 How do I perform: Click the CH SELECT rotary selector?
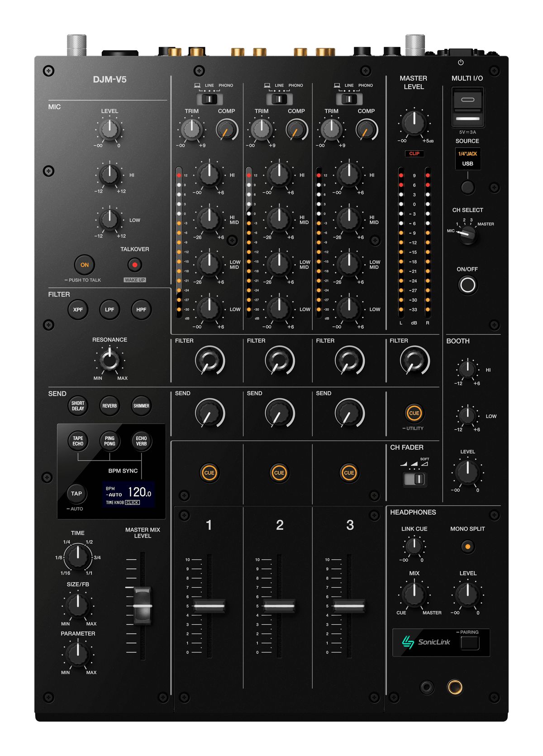click(467, 234)
